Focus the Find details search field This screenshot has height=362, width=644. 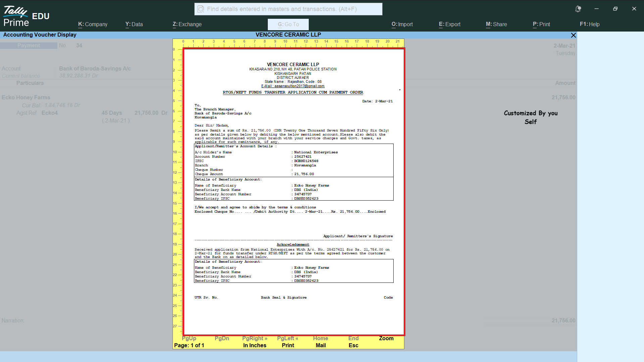click(288, 9)
